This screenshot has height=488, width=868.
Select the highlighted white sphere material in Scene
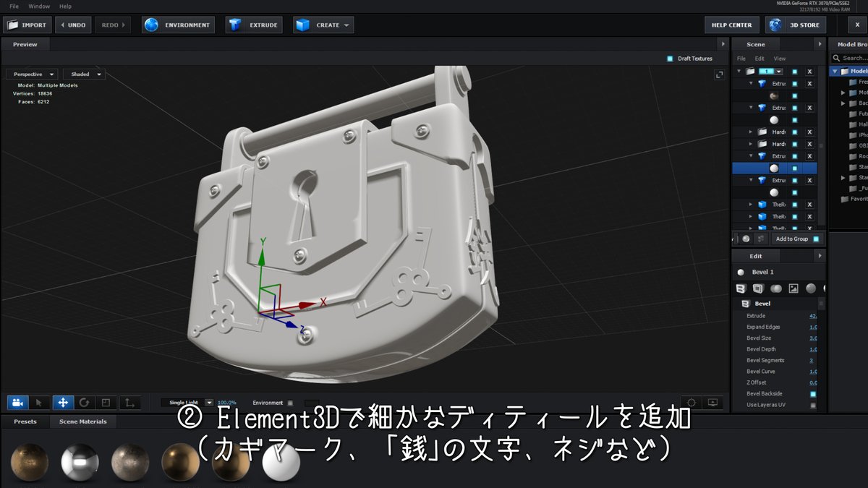tap(774, 168)
